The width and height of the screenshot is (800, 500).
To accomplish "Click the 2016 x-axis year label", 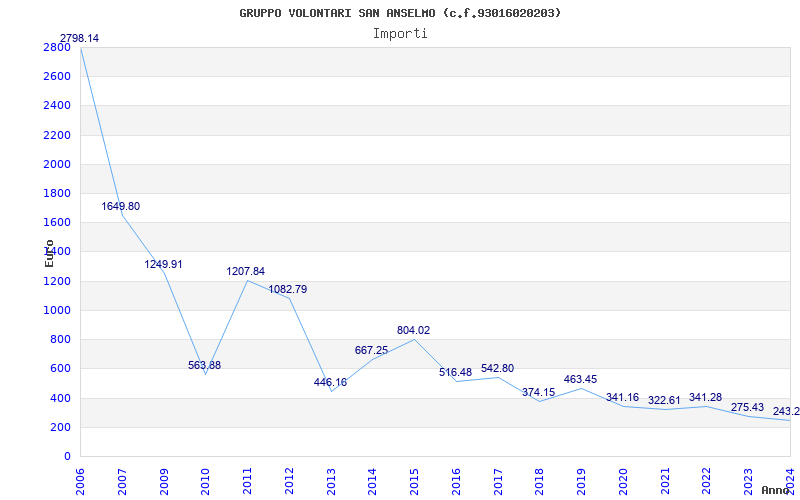I will [x=456, y=482].
